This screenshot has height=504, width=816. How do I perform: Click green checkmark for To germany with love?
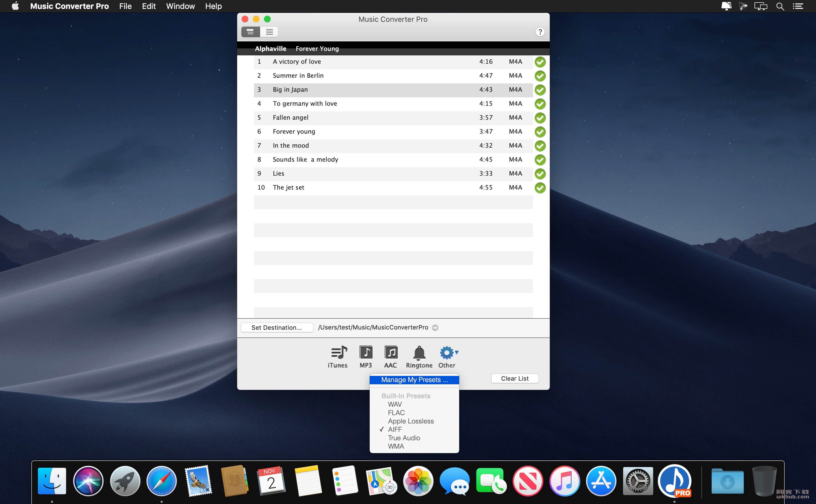coord(540,104)
